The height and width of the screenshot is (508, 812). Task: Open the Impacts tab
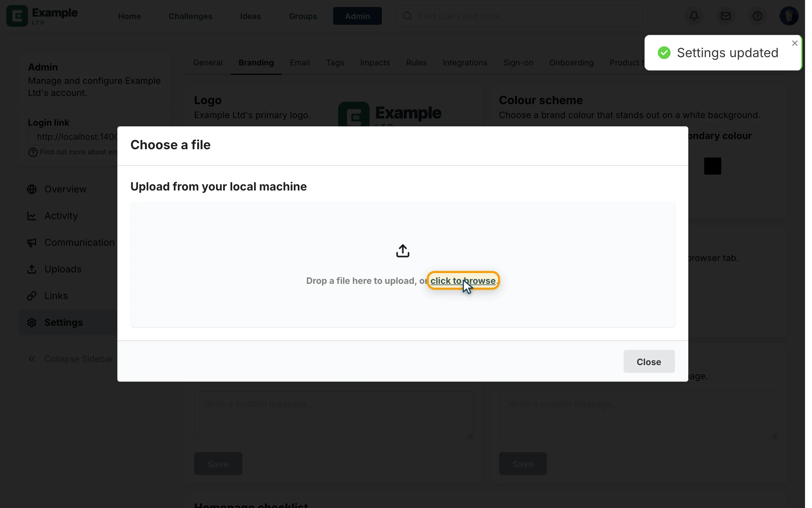[x=375, y=63]
